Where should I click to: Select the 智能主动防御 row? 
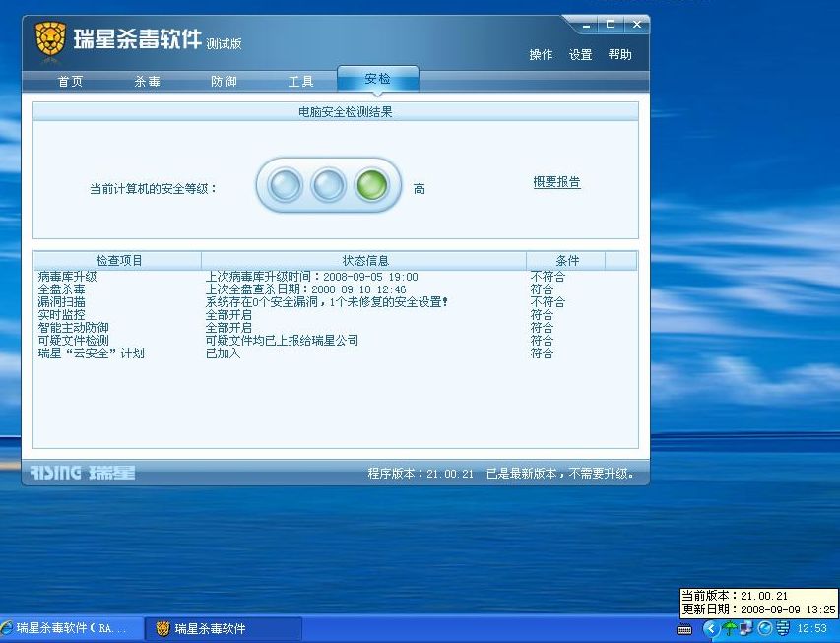pos(336,328)
